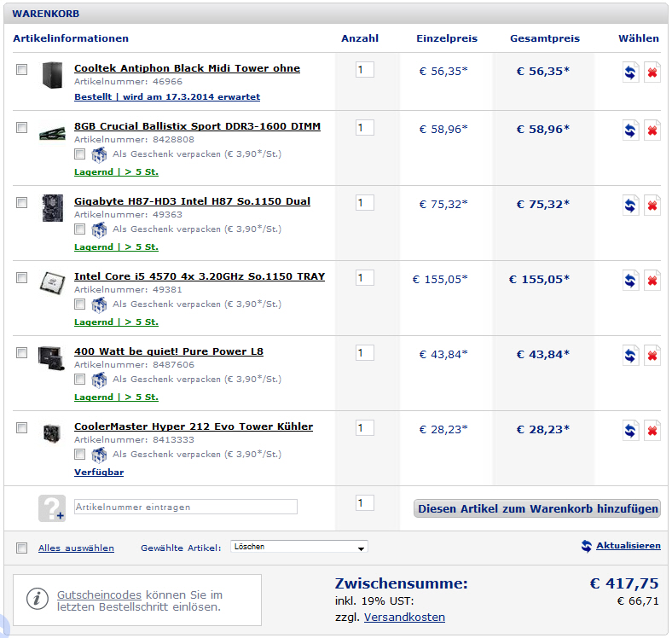This screenshot has width=672, height=638.
Task: Click the question mark add-article icon
Action: (x=52, y=508)
